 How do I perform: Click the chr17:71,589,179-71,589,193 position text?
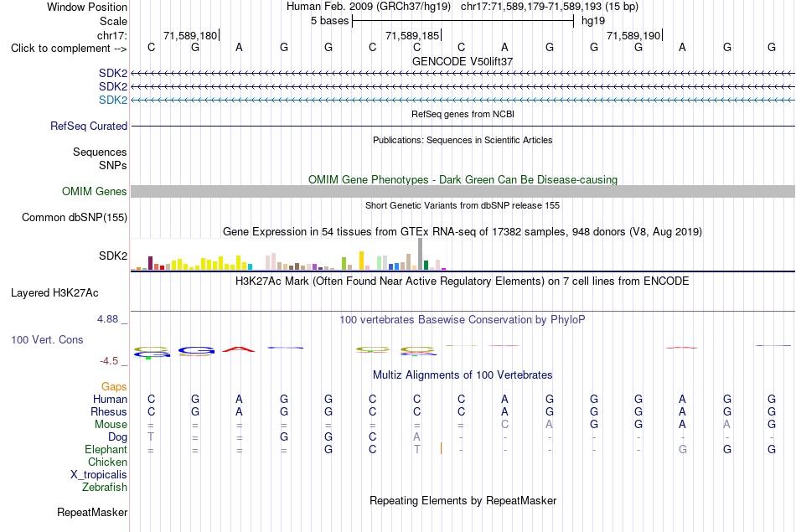coord(531,7)
